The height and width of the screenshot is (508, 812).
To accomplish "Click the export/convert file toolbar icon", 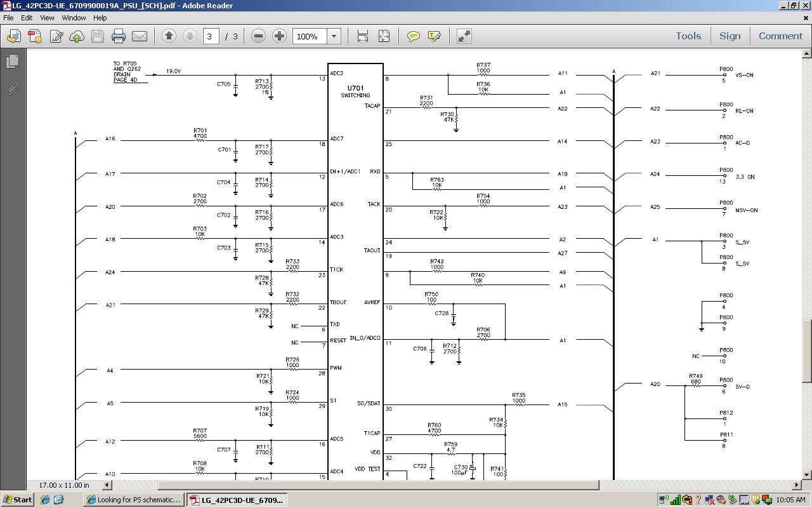I will (13, 36).
